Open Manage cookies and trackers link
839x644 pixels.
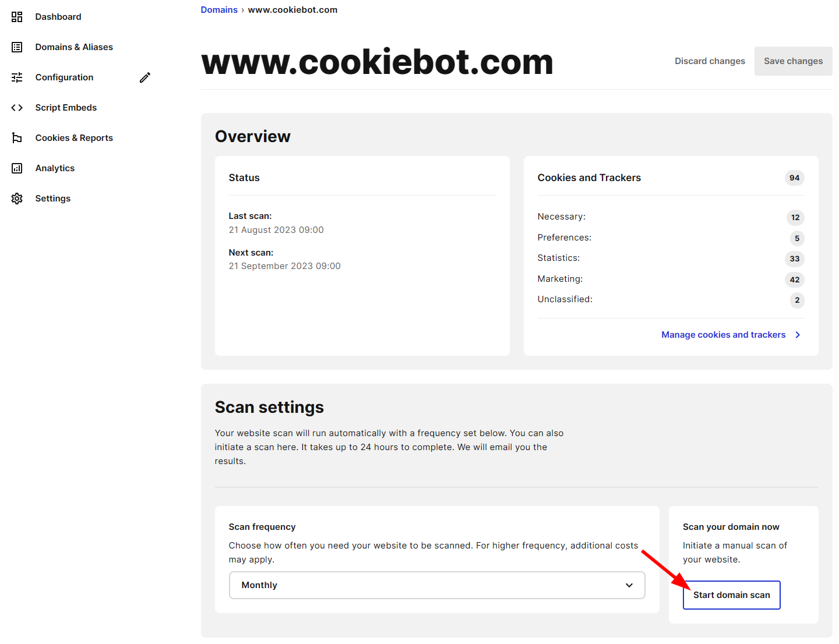723,335
